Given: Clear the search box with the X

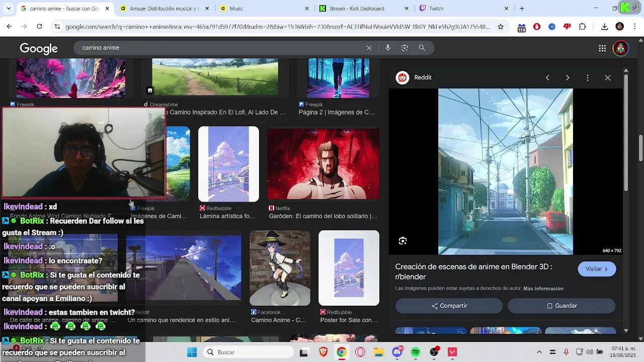Looking at the screenshot, I should click(x=369, y=48).
